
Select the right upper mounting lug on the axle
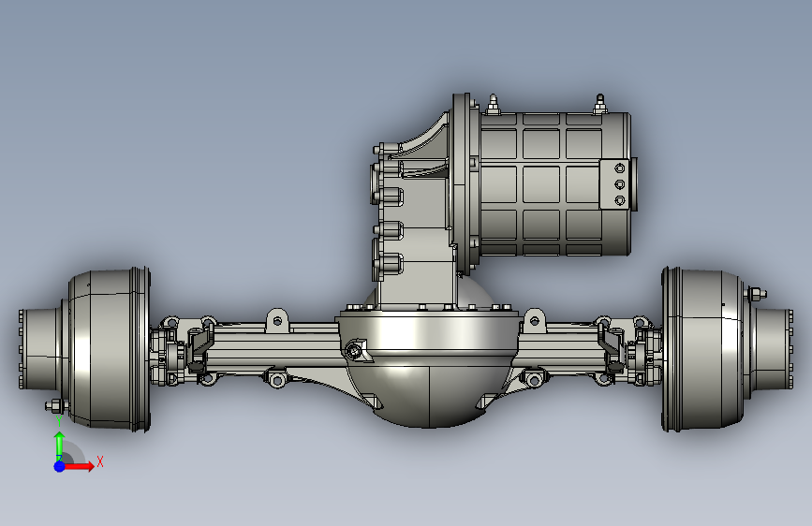[x=535, y=320]
